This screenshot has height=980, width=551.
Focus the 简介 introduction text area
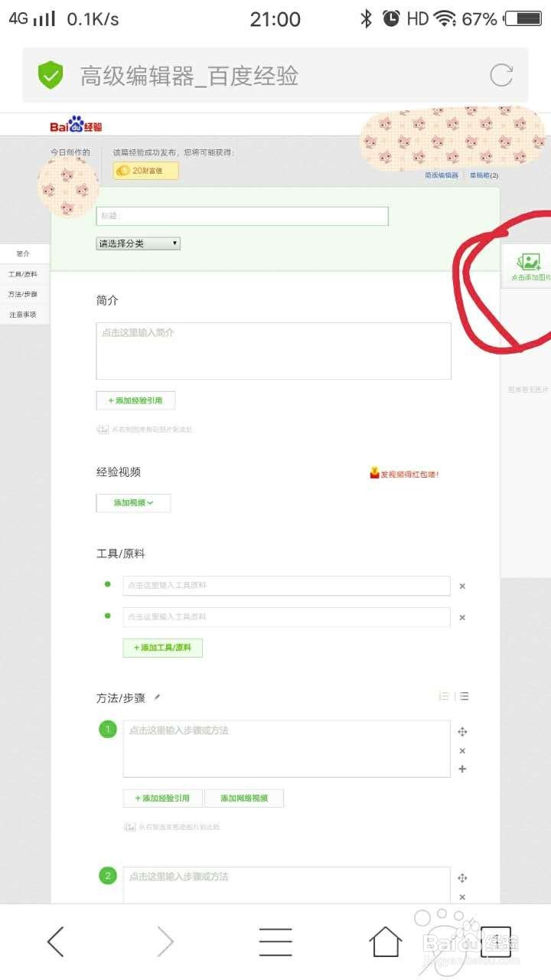tap(273, 351)
